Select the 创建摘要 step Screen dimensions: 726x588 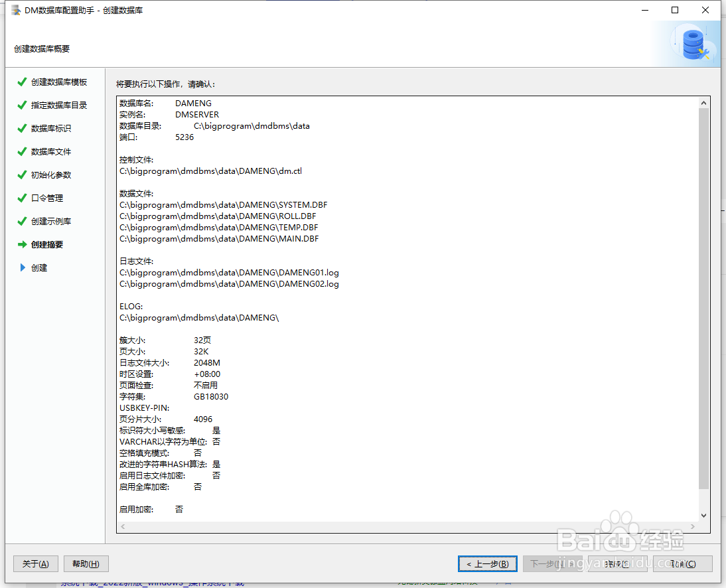click(46, 244)
